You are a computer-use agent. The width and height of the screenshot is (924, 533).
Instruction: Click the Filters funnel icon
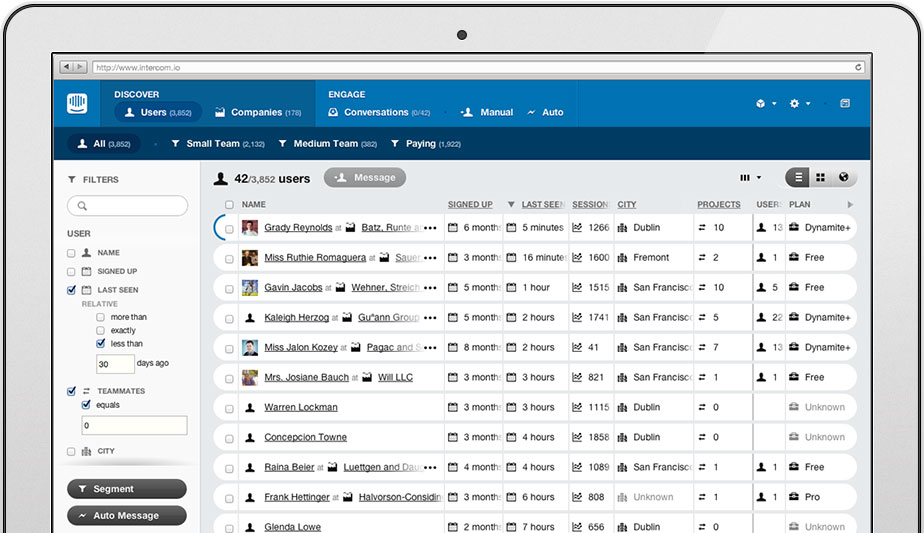(x=72, y=180)
